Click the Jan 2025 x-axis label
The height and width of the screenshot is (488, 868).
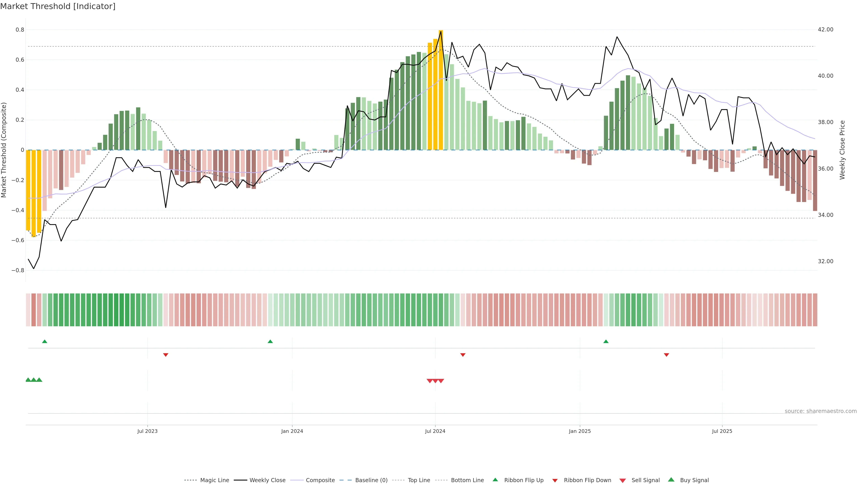coord(580,431)
